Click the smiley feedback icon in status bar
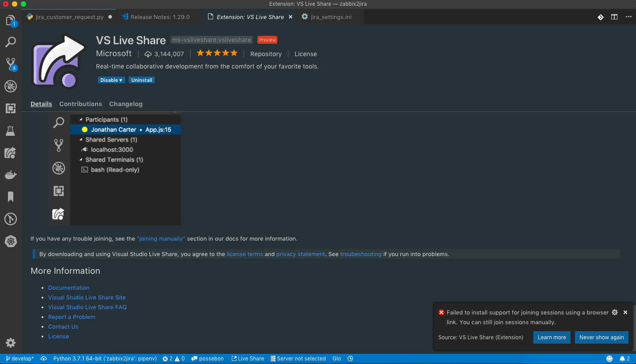 (609, 359)
